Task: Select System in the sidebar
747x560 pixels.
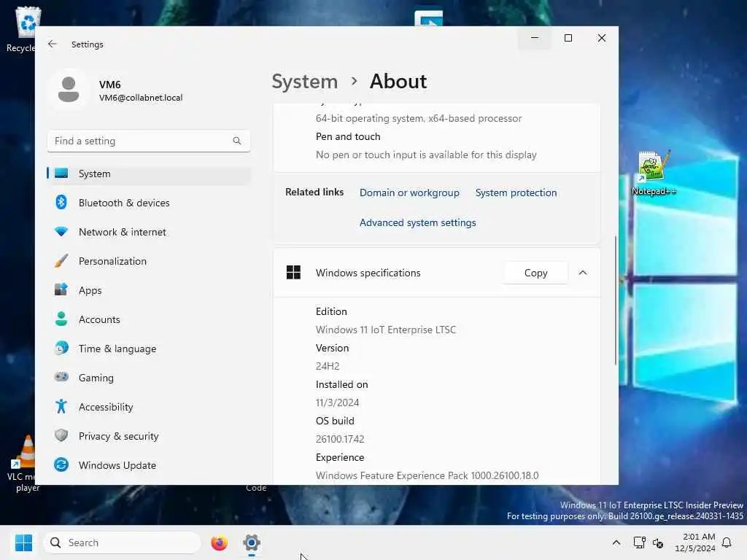Action: pyautogui.click(x=148, y=174)
